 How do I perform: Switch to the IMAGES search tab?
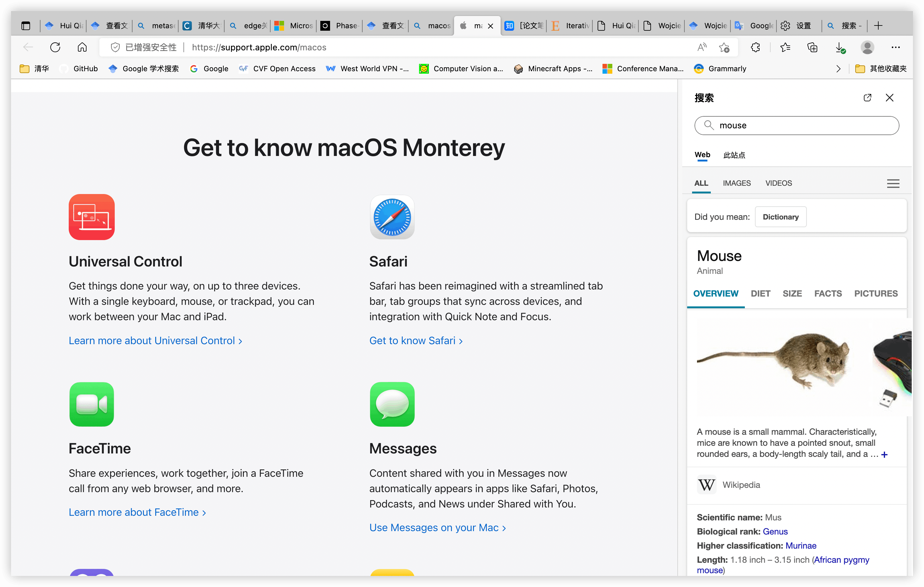(x=737, y=183)
